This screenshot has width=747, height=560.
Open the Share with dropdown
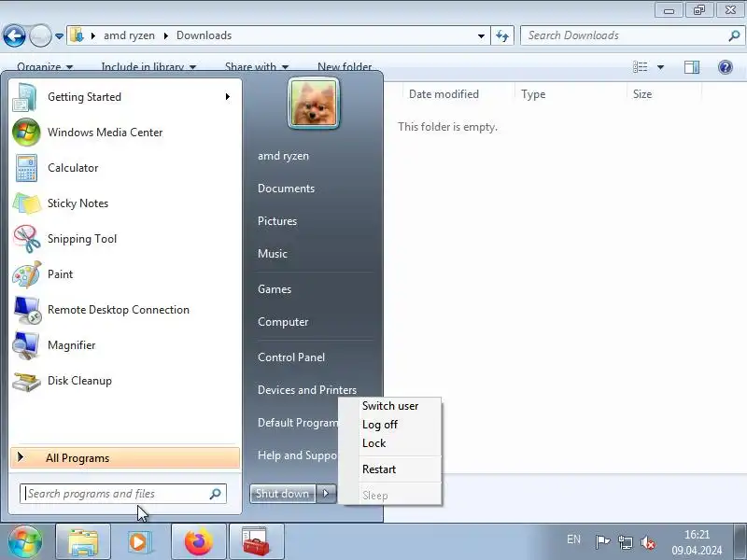(257, 67)
